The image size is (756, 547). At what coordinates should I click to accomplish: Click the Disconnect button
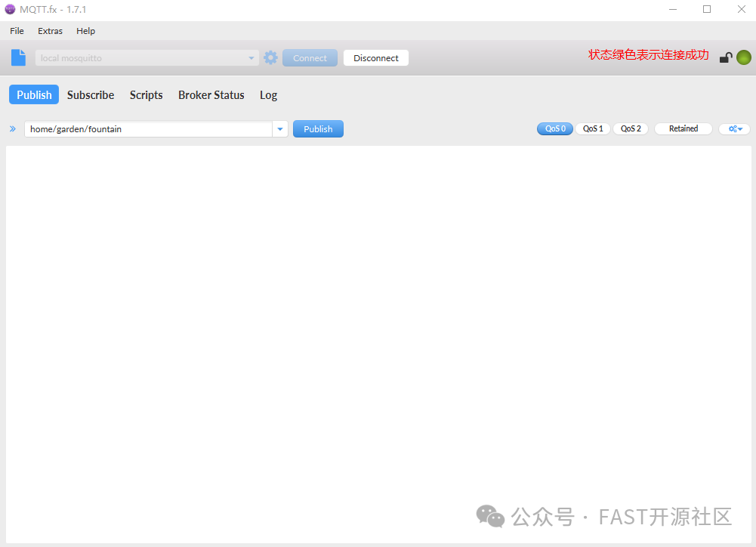point(375,57)
